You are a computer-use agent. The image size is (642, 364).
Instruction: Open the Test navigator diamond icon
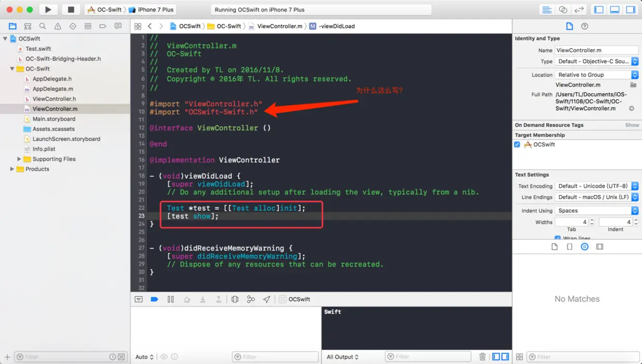pyautogui.click(x=72, y=26)
